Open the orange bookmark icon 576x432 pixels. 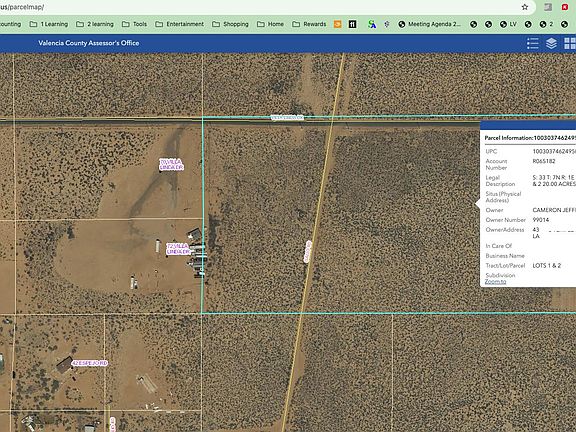337,24
